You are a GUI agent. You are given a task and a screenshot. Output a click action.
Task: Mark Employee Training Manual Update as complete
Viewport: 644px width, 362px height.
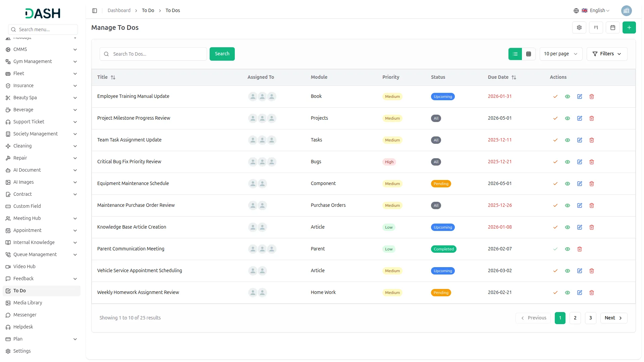(555, 97)
